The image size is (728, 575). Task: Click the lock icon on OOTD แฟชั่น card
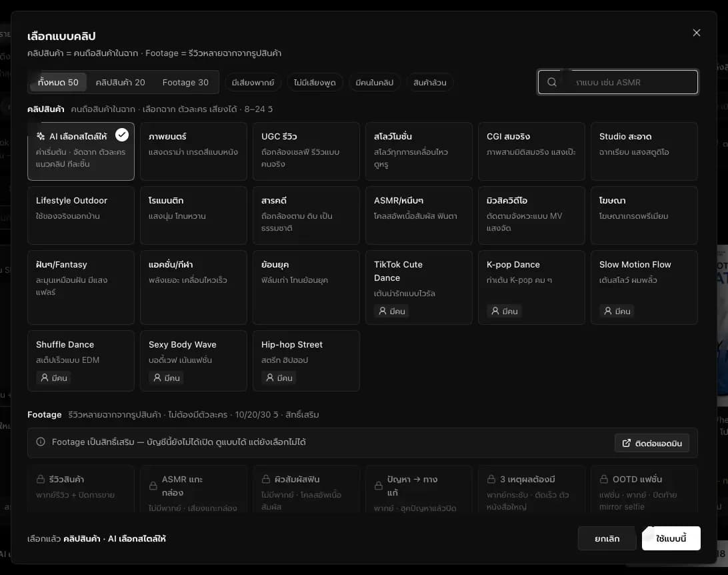pyautogui.click(x=603, y=479)
